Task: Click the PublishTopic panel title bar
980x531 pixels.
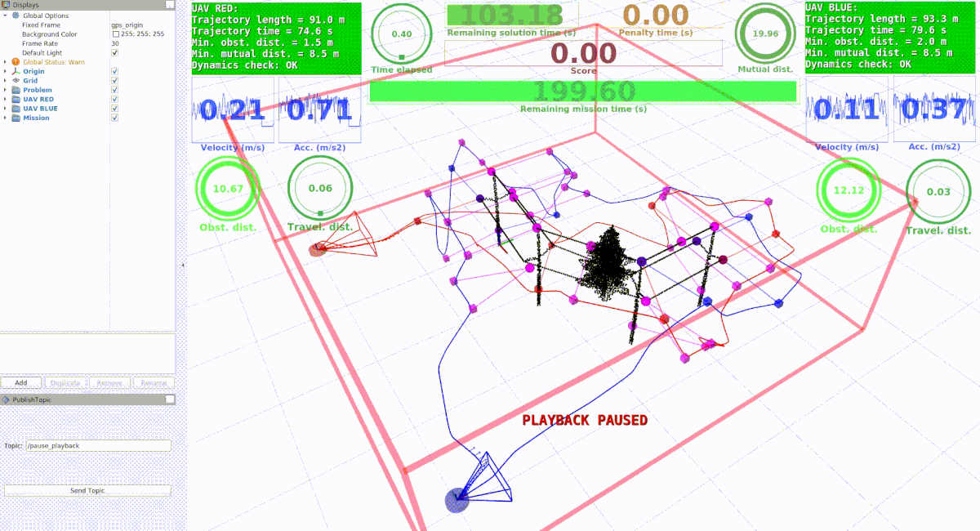Action: tap(87, 399)
